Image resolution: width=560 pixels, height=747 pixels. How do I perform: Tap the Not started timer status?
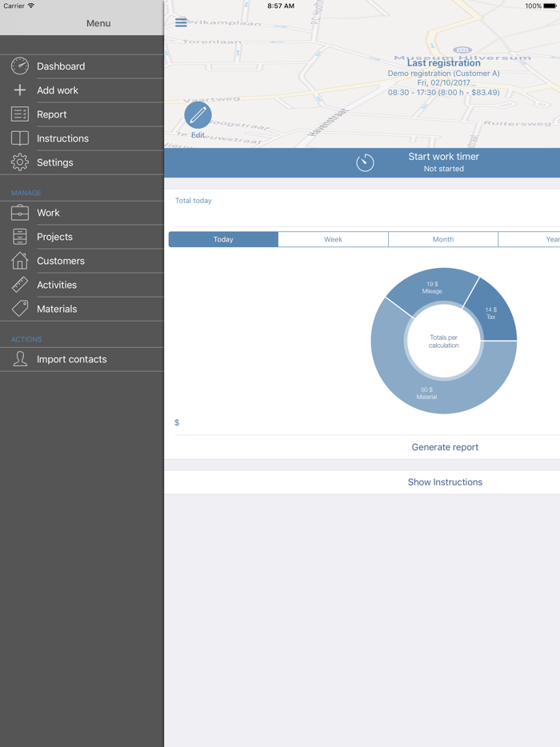(444, 169)
